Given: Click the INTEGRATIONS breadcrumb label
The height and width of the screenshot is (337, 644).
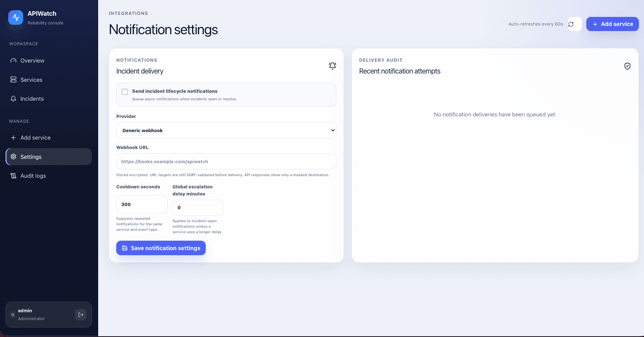Looking at the screenshot, I should pos(128,13).
